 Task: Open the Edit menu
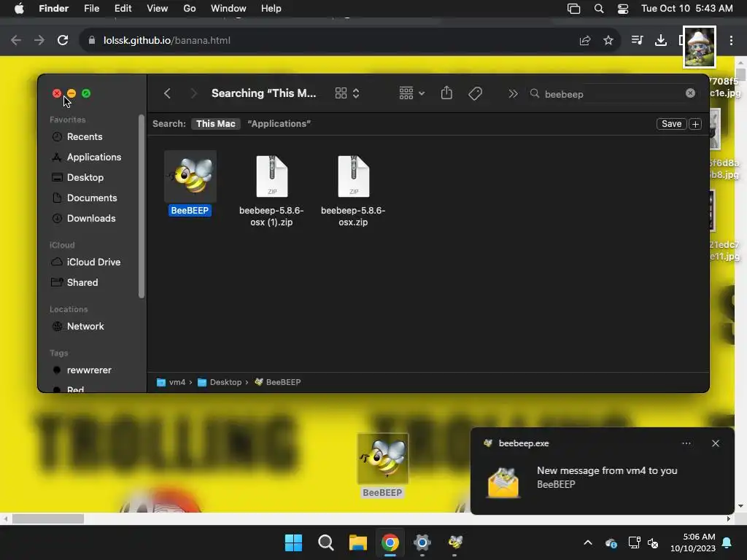[x=123, y=9]
